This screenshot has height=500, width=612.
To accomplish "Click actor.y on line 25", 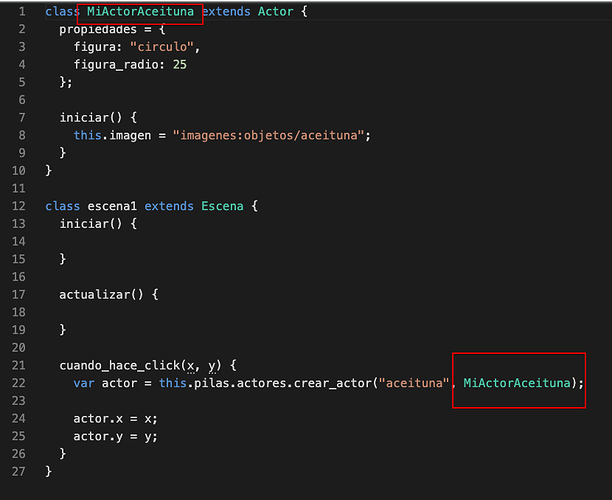I will coord(94,436).
